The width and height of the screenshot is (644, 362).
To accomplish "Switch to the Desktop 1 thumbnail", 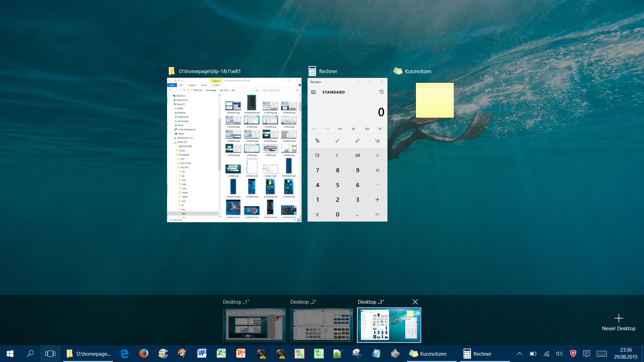I will pyautogui.click(x=254, y=325).
